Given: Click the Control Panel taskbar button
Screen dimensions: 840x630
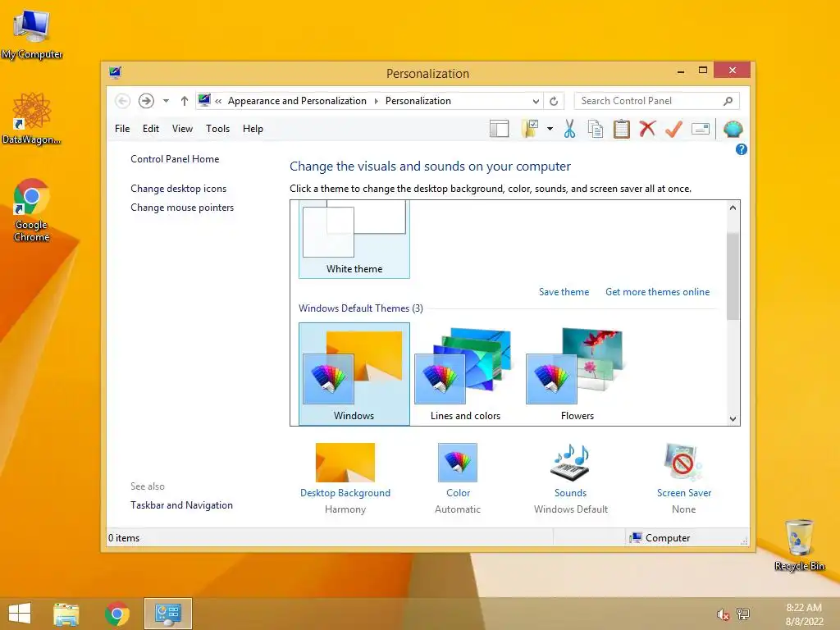Looking at the screenshot, I should (x=167, y=614).
